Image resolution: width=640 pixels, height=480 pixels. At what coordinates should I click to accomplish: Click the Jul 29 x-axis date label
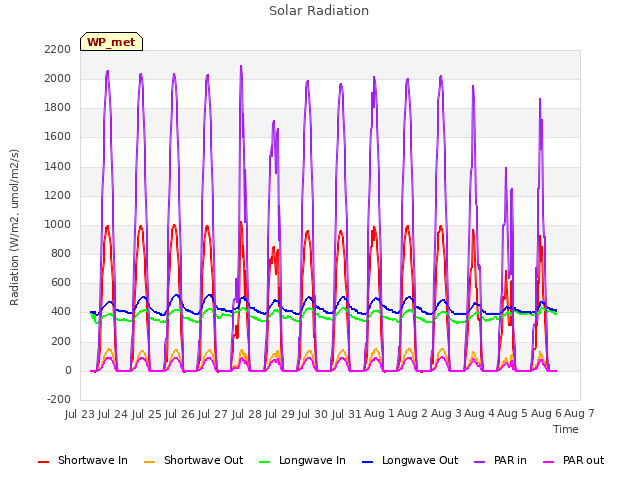point(280,414)
